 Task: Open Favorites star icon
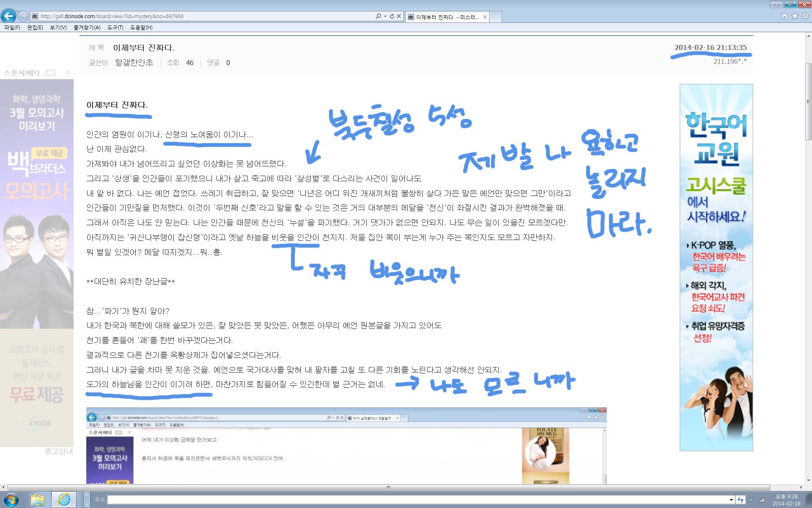coord(795,16)
